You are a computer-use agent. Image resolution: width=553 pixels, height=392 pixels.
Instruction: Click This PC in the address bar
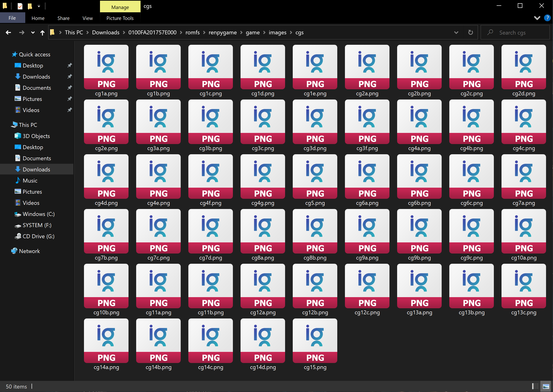74,32
